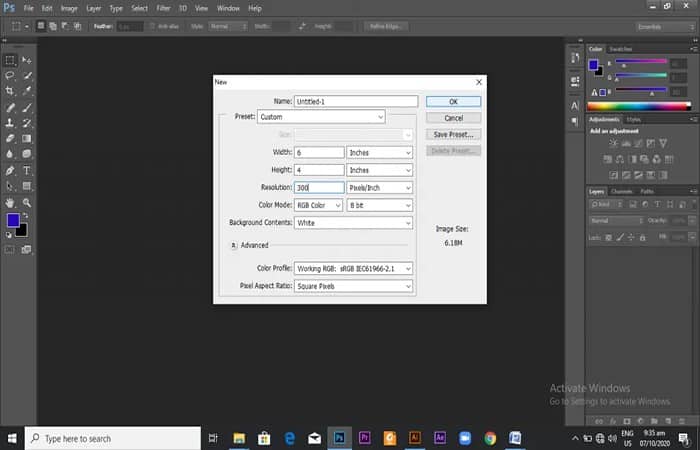Open the Character panel icon

(x=575, y=106)
